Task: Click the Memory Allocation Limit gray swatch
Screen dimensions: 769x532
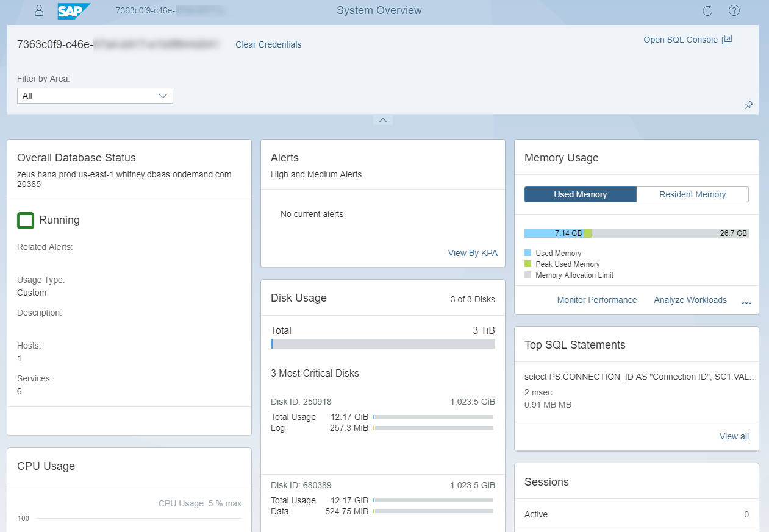Action: click(528, 275)
